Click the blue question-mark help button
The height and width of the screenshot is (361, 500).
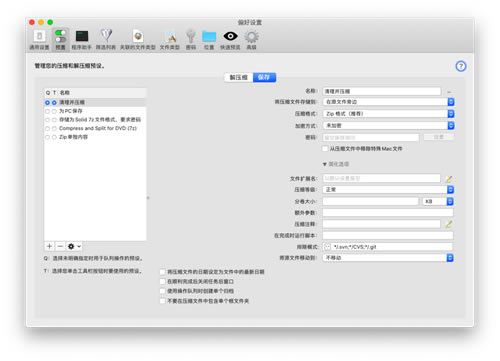click(461, 66)
